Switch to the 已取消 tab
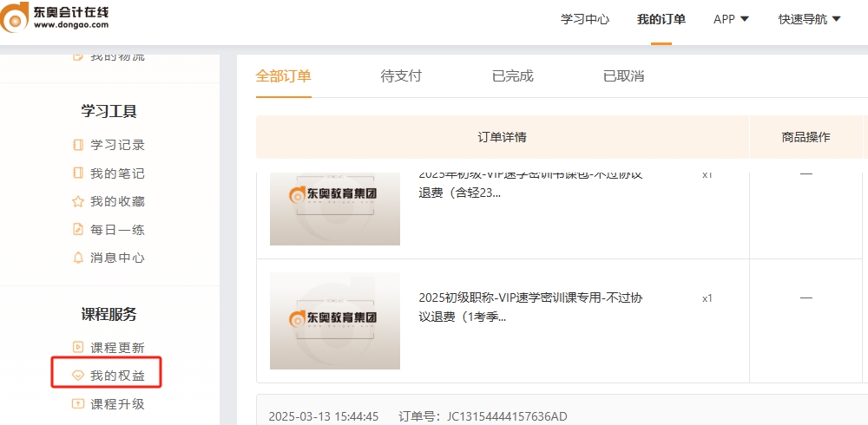This screenshot has width=868, height=425. [623, 75]
